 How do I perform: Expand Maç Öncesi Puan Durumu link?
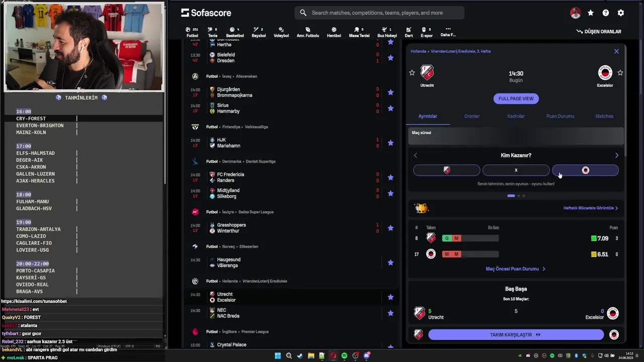[x=515, y=269]
